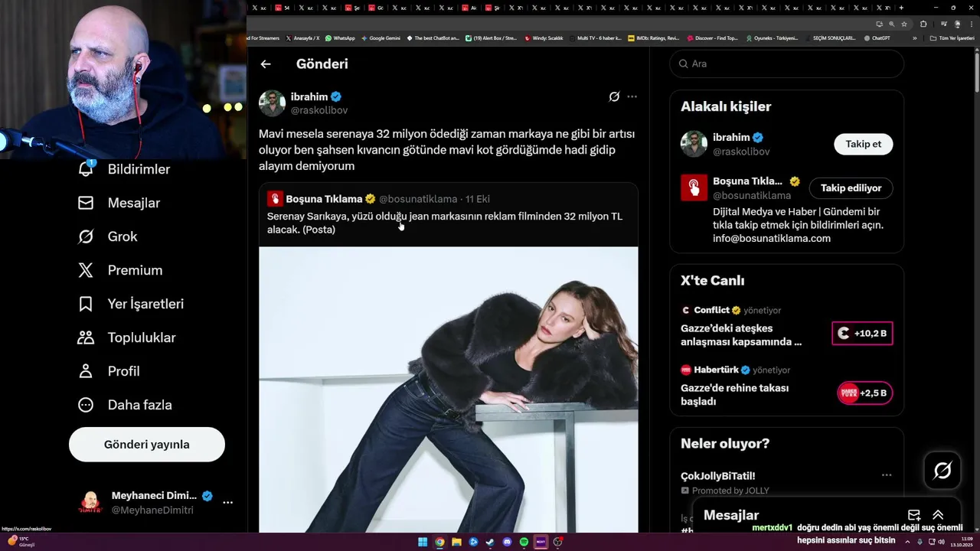The width and height of the screenshot is (980, 551).
Task: Expand the Mesajlar drawer with the double chevron
Action: coord(938,515)
